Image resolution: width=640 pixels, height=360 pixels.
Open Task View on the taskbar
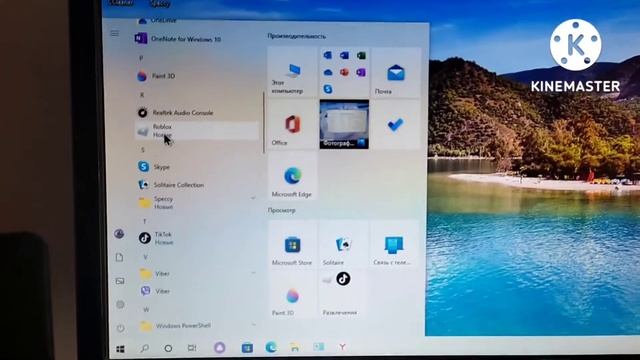(191, 348)
